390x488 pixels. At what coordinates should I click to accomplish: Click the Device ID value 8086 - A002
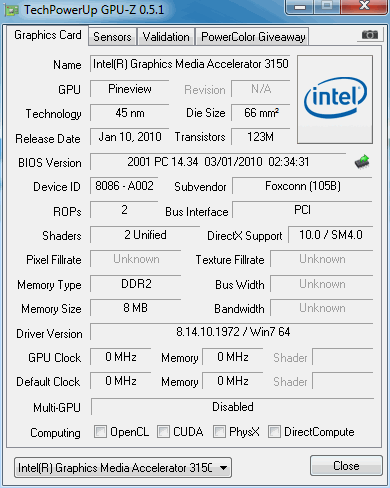point(124,186)
